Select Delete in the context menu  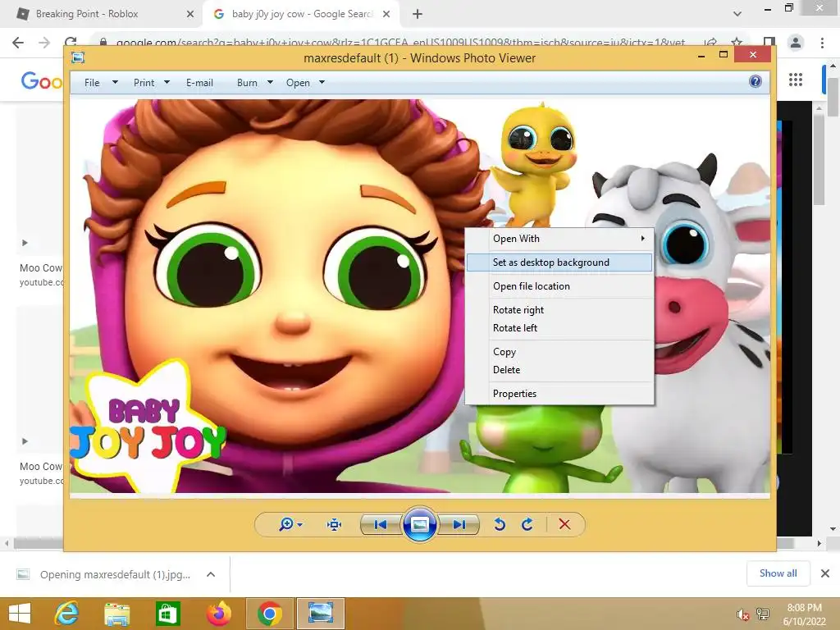559,370
